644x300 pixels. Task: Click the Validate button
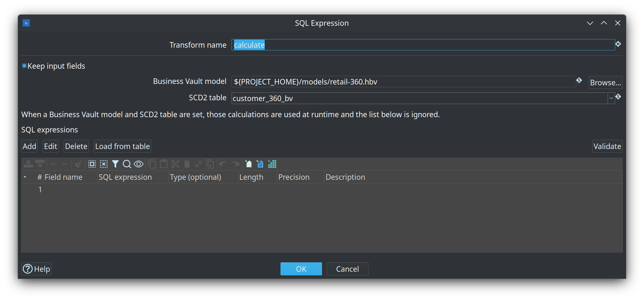[x=607, y=146]
